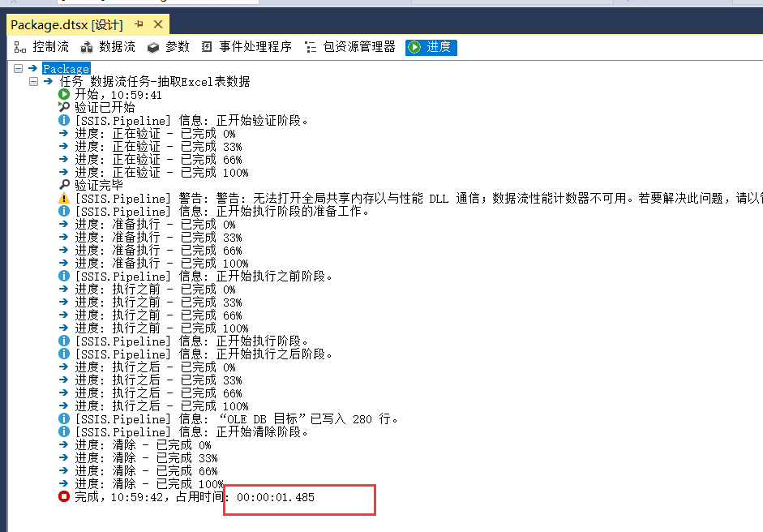Click the arrow icon beside 正在验证 已完成 0%
The height and width of the screenshot is (532, 763).
pos(64,133)
